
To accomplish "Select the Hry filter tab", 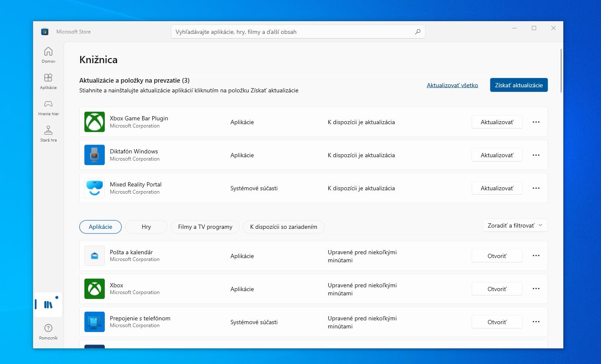I will pos(146,227).
